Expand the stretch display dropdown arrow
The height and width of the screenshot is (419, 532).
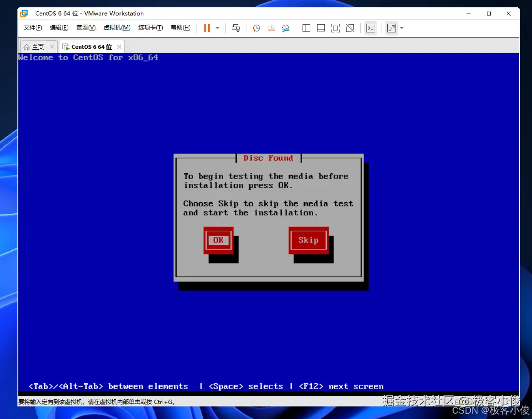pyautogui.click(x=402, y=28)
